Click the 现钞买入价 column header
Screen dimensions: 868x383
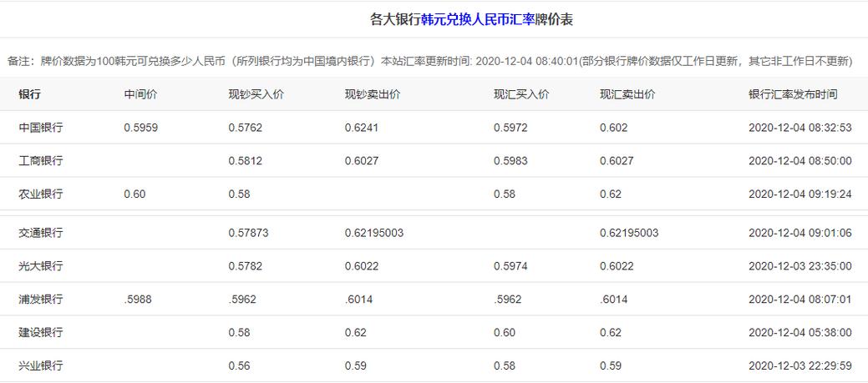[x=256, y=94]
